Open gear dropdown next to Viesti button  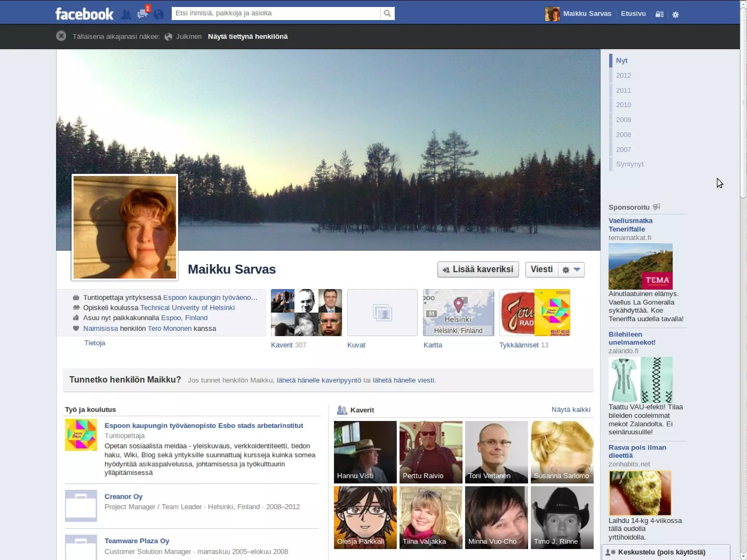[571, 270]
